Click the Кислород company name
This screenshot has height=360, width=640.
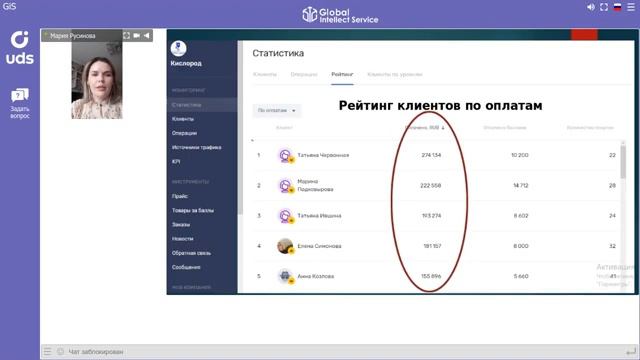point(186,63)
